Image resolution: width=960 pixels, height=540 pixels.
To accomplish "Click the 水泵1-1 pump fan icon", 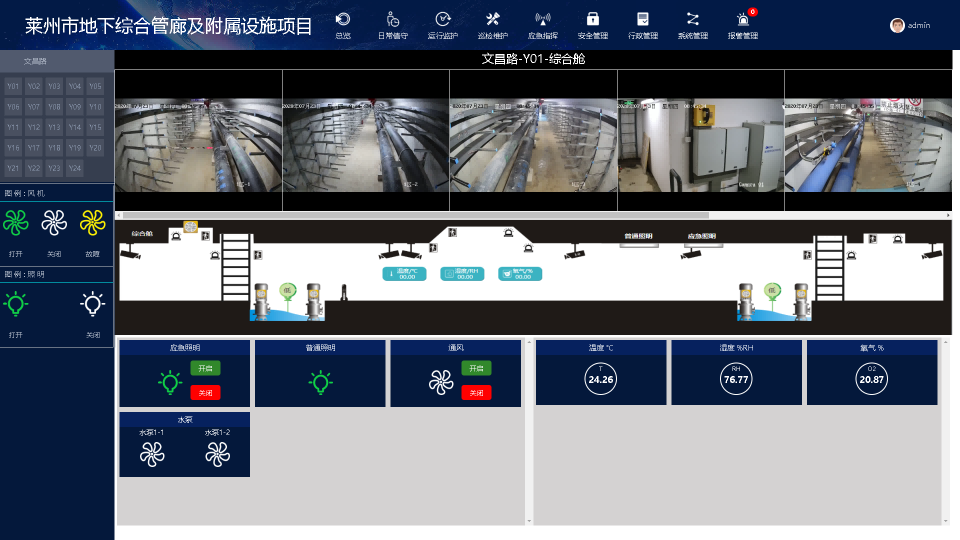I will pyautogui.click(x=152, y=454).
